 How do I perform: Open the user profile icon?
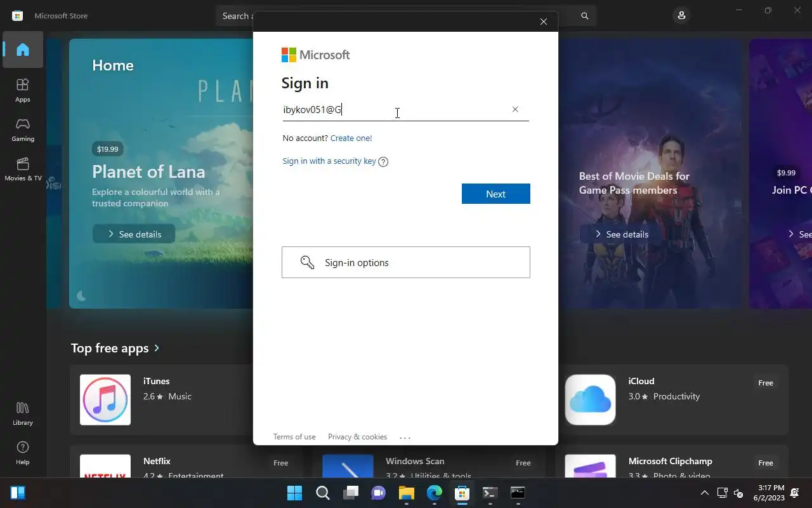[681, 15]
